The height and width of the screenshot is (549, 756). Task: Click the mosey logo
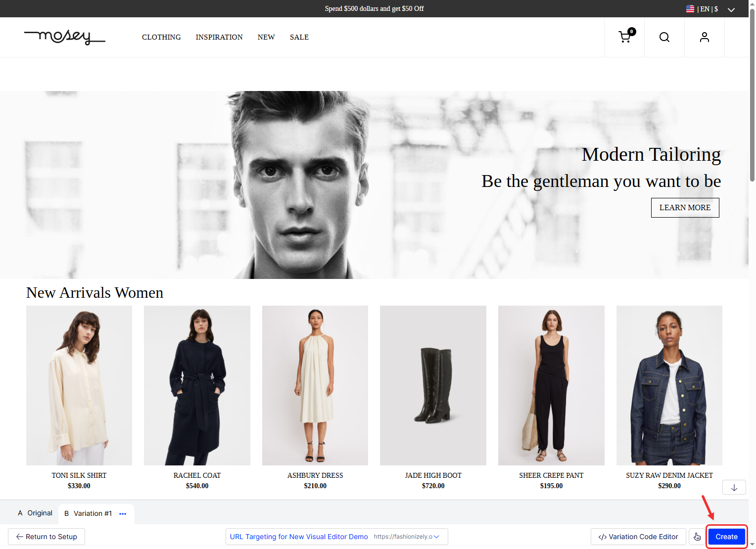pyautogui.click(x=65, y=37)
